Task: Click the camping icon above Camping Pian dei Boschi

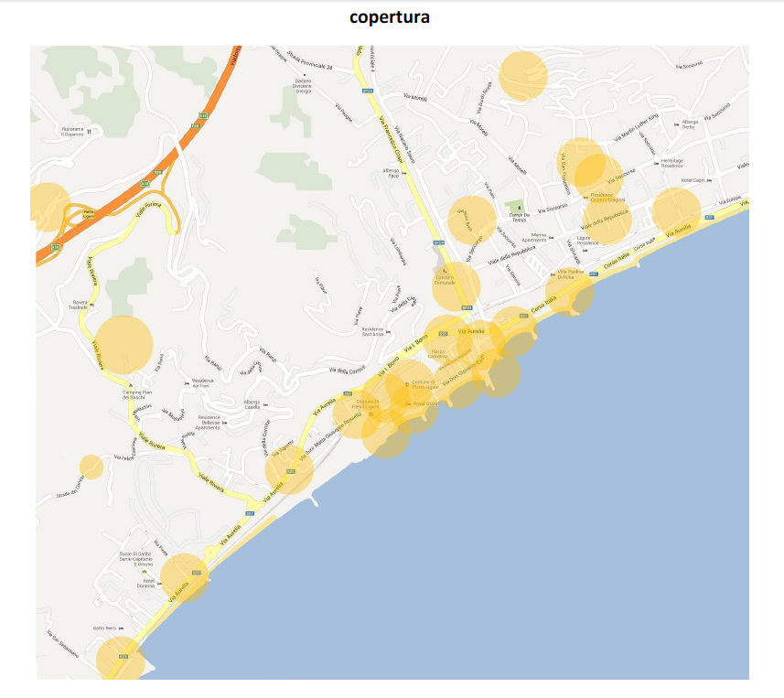Action: coord(131,385)
